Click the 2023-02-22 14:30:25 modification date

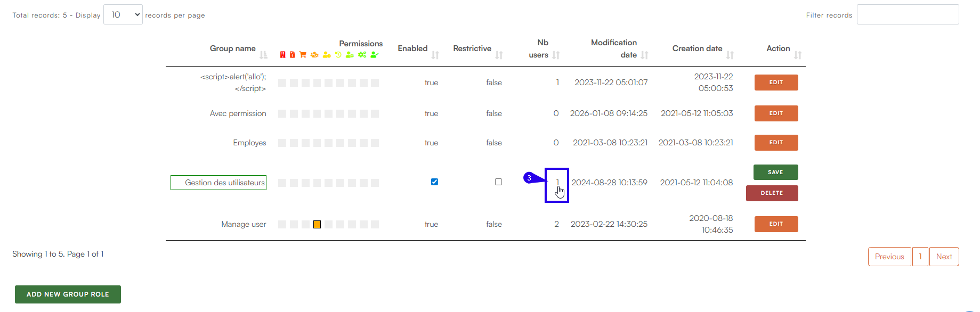[x=609, y=224]
